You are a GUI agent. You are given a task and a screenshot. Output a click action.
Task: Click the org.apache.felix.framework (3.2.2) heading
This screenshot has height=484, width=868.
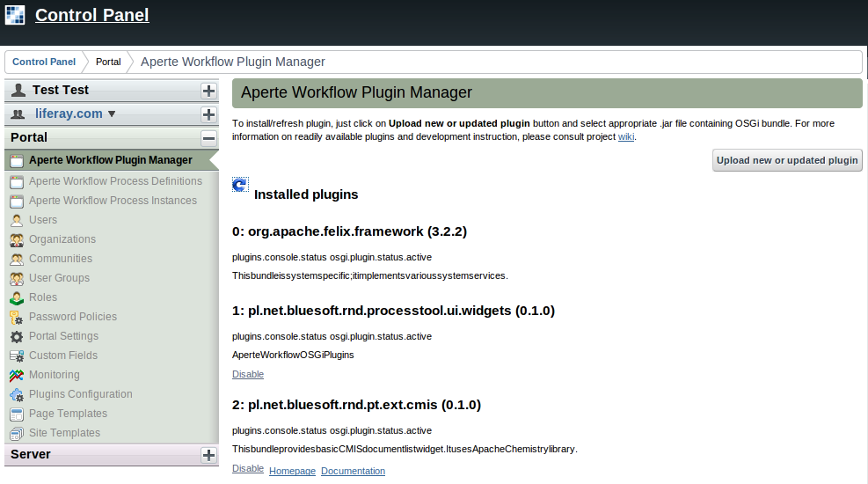click(349, 231)
